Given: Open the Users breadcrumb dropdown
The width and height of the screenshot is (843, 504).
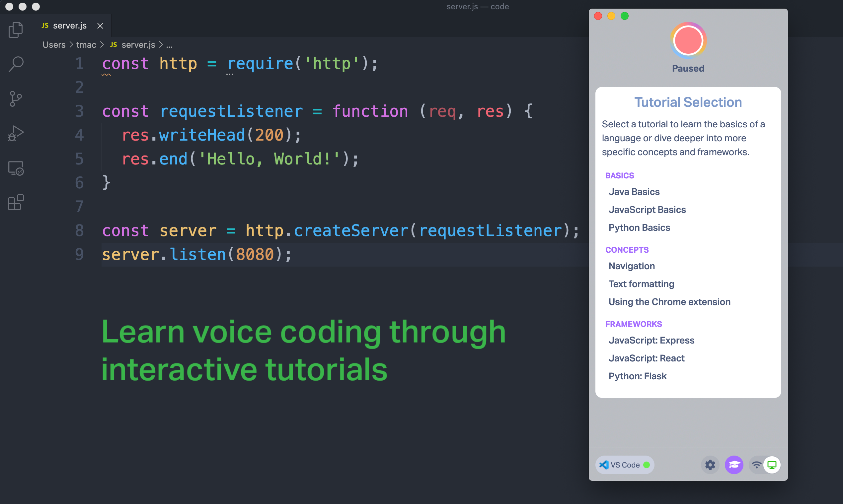Looking at the screenshot, I should point(54,45).
